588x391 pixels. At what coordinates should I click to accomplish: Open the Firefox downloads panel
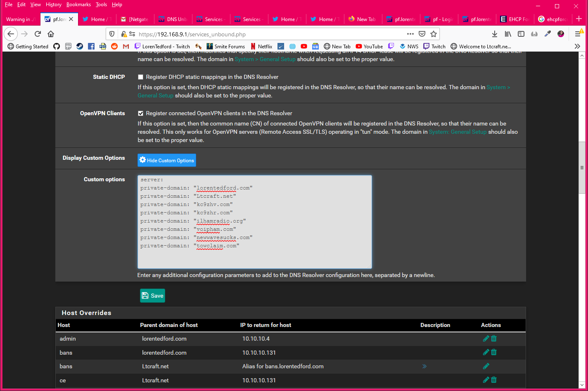[494, 34]
